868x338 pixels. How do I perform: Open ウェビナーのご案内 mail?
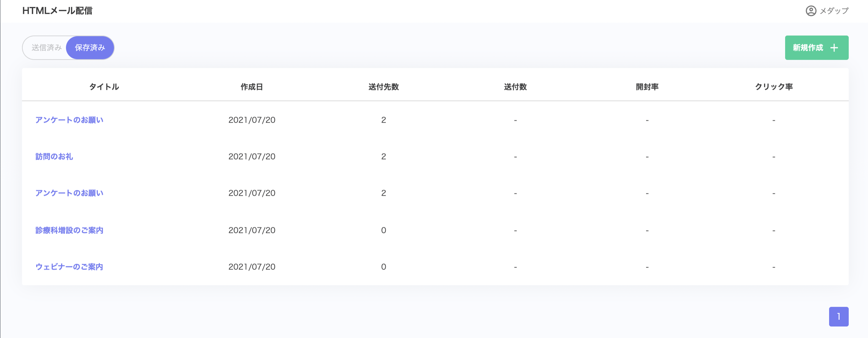pos(69,267)
